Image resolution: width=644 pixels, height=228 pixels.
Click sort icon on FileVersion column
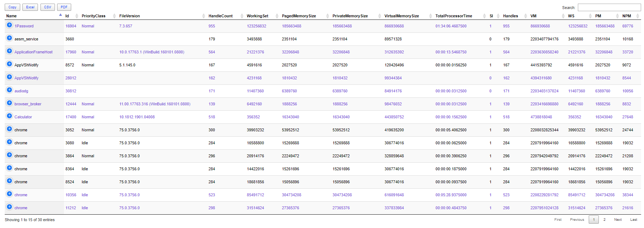[203, 16]
